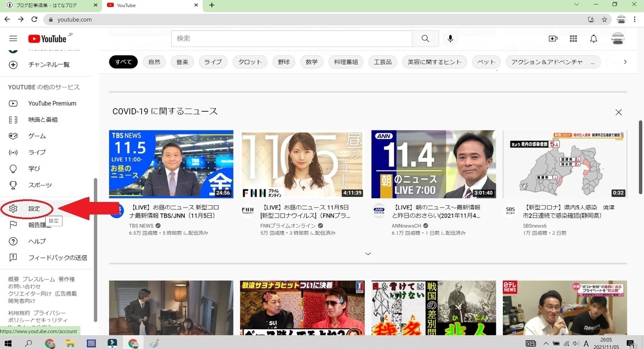Expand the COVID-19 news shelf chevron
Image resolution: width=644 pixels, height=349 pixels.
pyautogui.click(x=368, y=254)
